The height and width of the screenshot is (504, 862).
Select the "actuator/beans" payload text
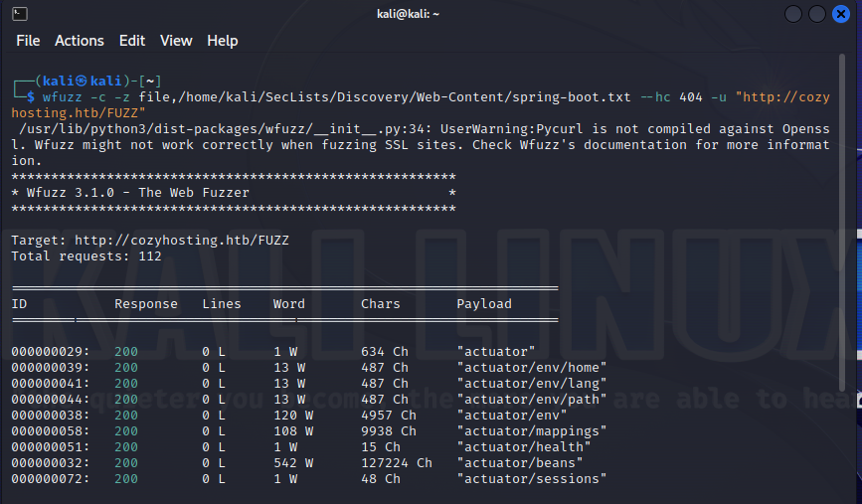coord(519,463)
